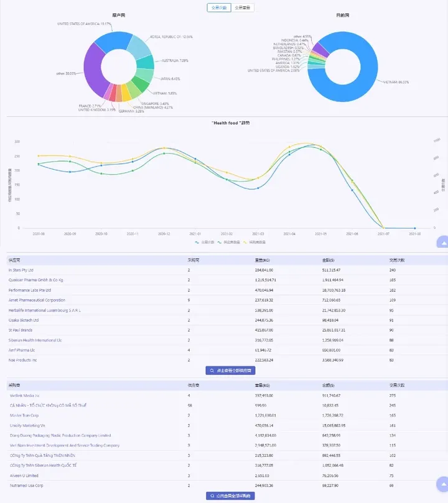Image resolution: width=448 pixels, height=503 pixels.
Task: Select the left 交易次数 toggle at the top
Action: click(219, 7)
